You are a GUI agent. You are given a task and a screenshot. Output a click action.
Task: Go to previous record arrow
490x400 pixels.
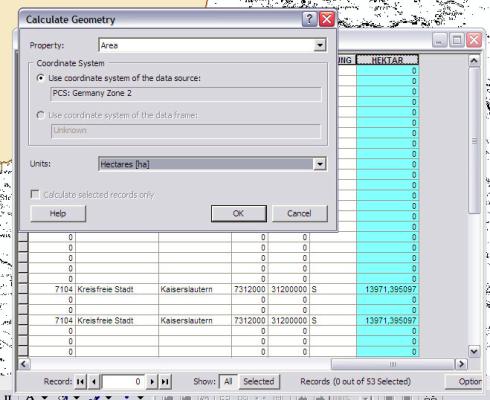[x=94, y=381]
